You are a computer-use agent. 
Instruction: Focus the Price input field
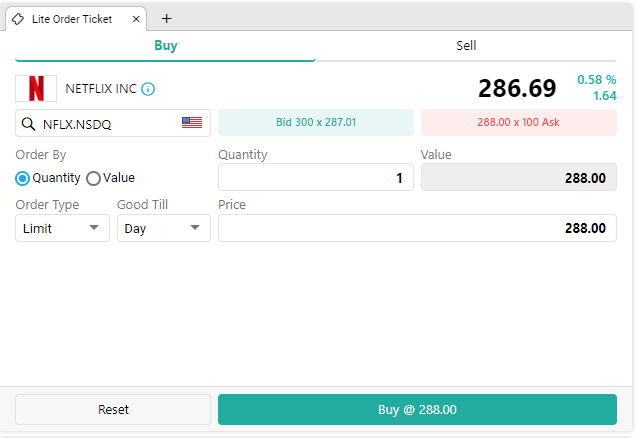click(x=417, y=228)
